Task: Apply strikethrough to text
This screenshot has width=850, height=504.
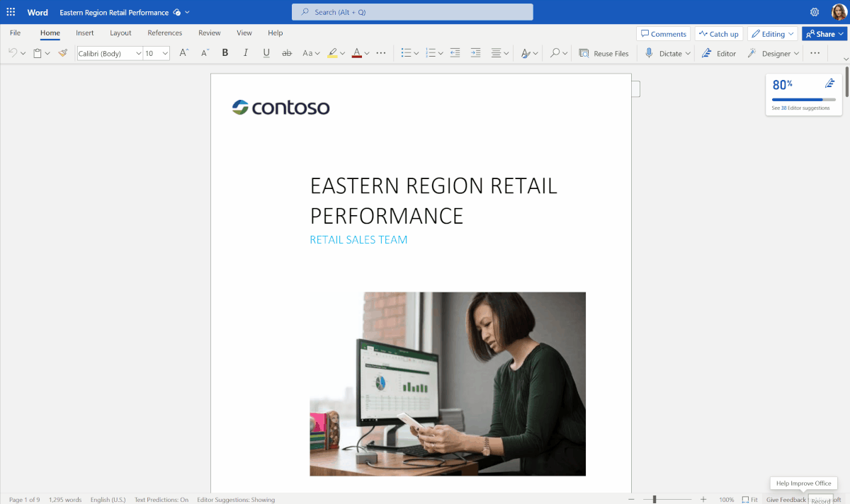Action: 287,53
